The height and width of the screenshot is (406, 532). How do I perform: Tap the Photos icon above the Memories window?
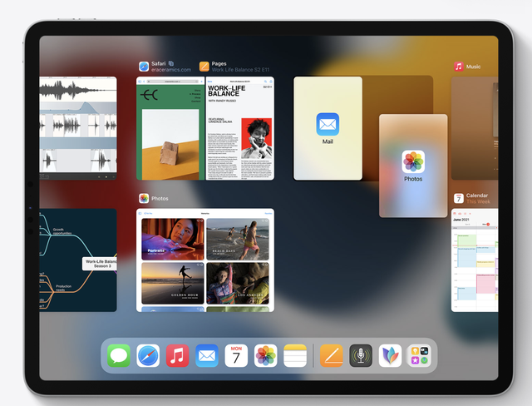[x=144, y=198]
